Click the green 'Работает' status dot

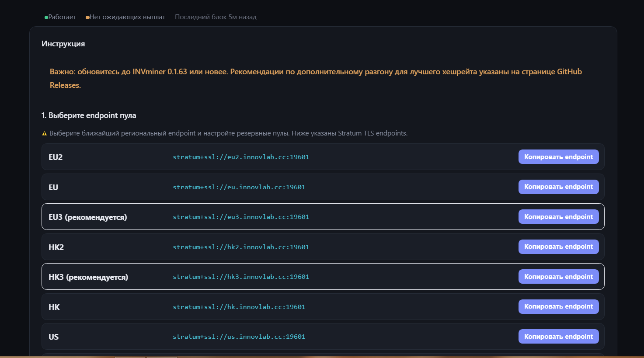point(46,17)
